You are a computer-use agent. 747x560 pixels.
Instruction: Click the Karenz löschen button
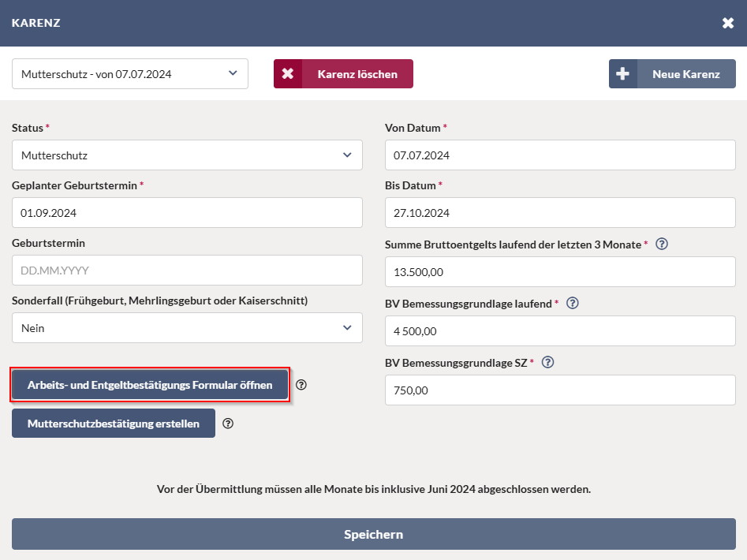pyautogui.click(x=343, y=74)
